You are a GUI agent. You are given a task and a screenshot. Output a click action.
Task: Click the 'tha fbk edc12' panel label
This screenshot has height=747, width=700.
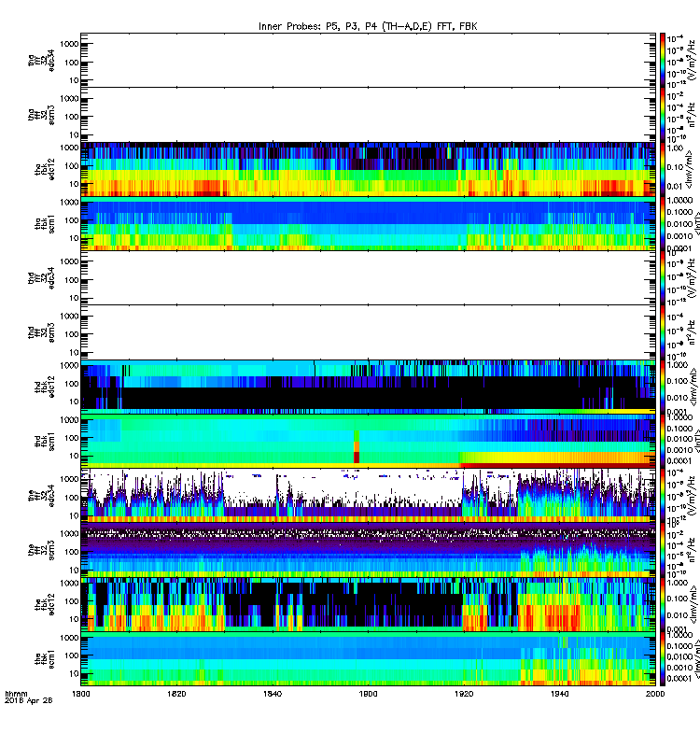pos(45,170)
